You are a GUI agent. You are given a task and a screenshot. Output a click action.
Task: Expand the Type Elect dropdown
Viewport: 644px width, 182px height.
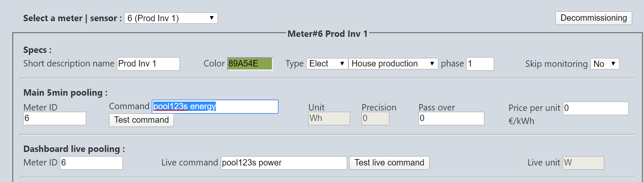327,63
